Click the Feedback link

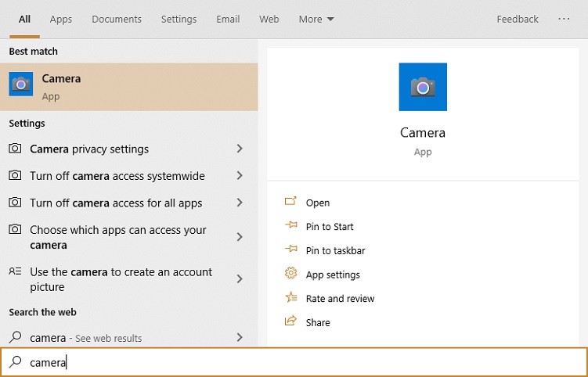[518, 19]
